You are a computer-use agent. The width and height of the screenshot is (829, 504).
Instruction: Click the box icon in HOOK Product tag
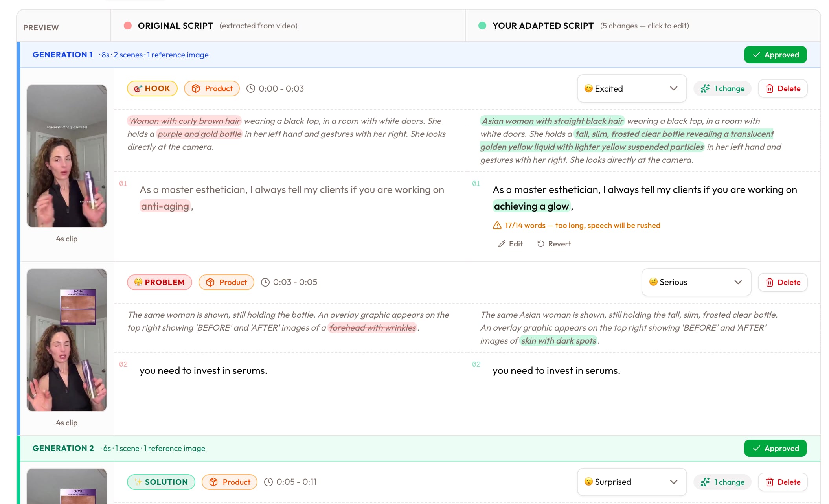(196, 88)
